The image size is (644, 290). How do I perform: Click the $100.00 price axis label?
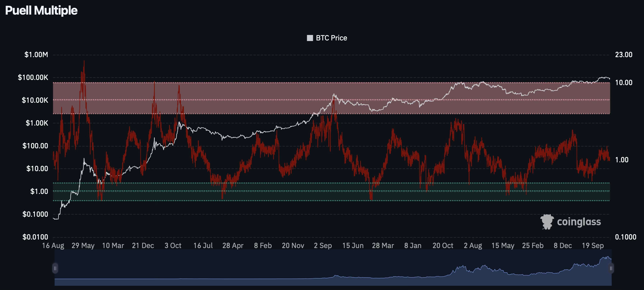(35, 146)
